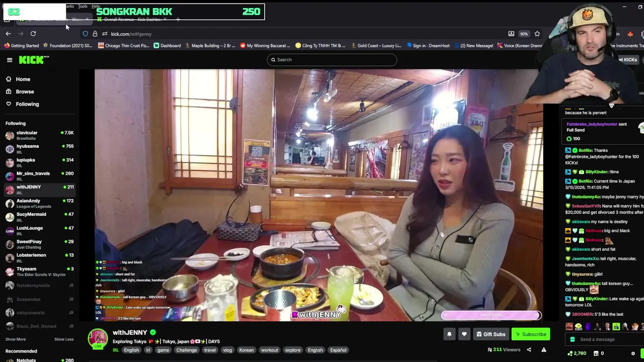The width and height of the screenshot is (644, 362).
Task: Click the verified badge next to withJENNY
Action: [x=153, y=332]
